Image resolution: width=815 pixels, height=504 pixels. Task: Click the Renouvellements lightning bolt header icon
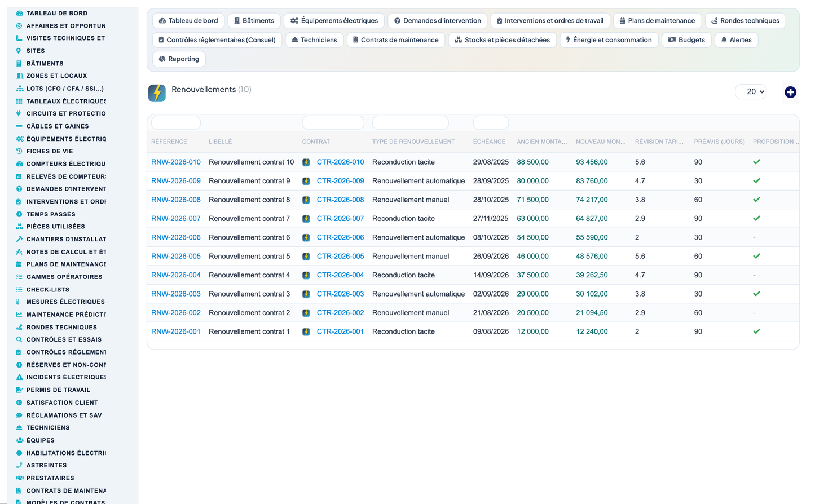(x=157, y=93)
